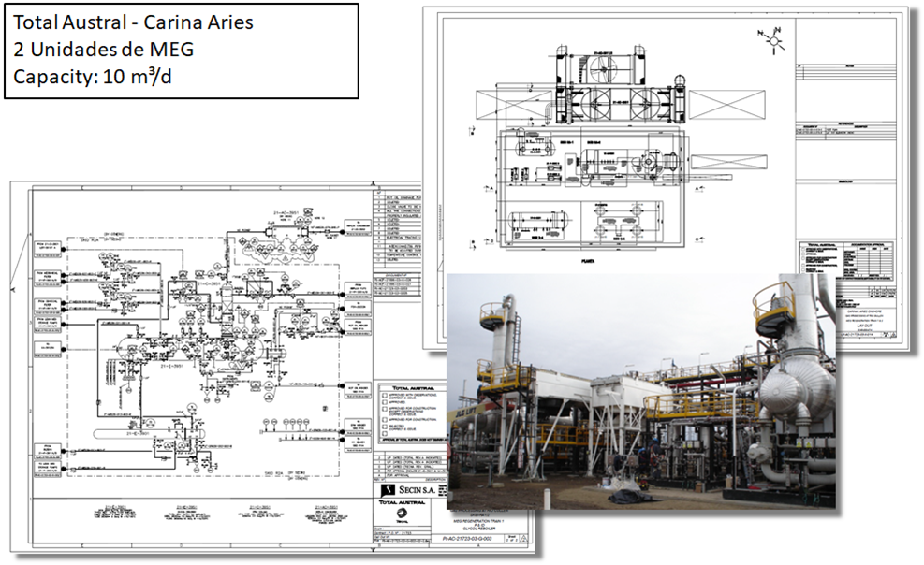Click the north arrow compass symbol on layout
Image resolution: width=924 pixels, height=565 pixels.
click(772, 40)
